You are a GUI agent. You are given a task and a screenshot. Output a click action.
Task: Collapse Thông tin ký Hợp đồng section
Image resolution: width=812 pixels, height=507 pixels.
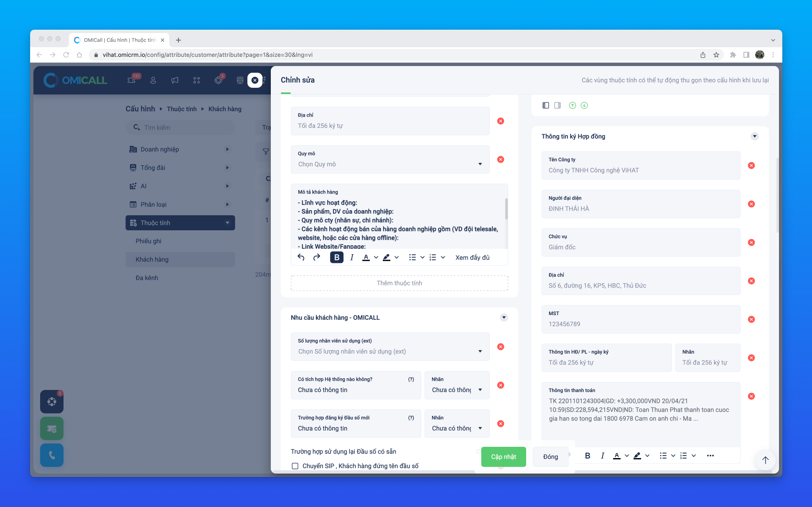[x=755, y=136]
